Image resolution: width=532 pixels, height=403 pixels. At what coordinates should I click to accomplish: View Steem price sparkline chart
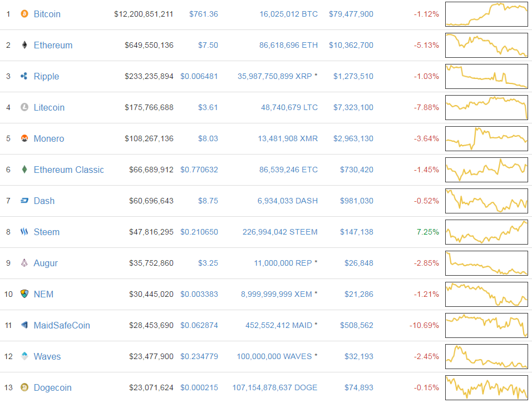pos(486,232)
